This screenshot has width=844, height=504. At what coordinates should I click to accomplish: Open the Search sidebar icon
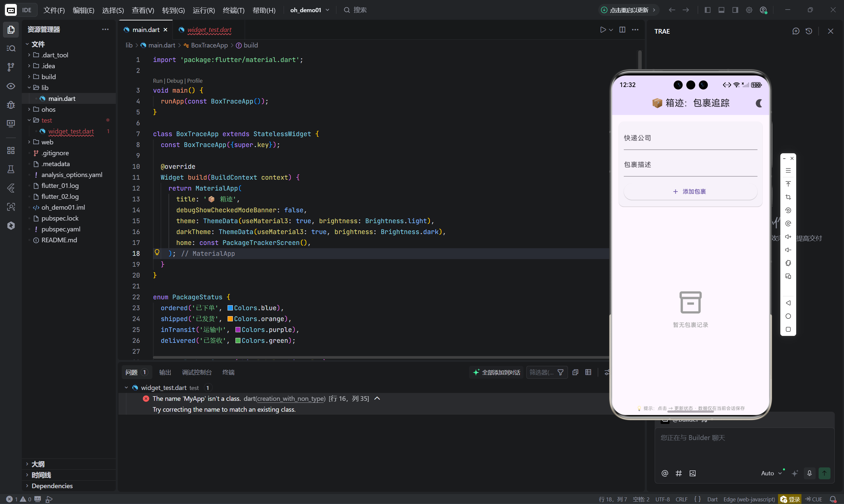(11, 48)
